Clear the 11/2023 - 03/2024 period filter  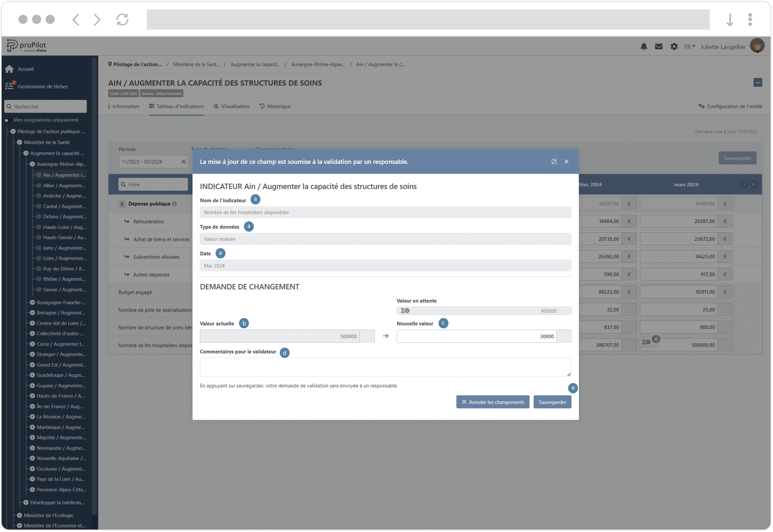pyautogui.click(x=183, y=162)
